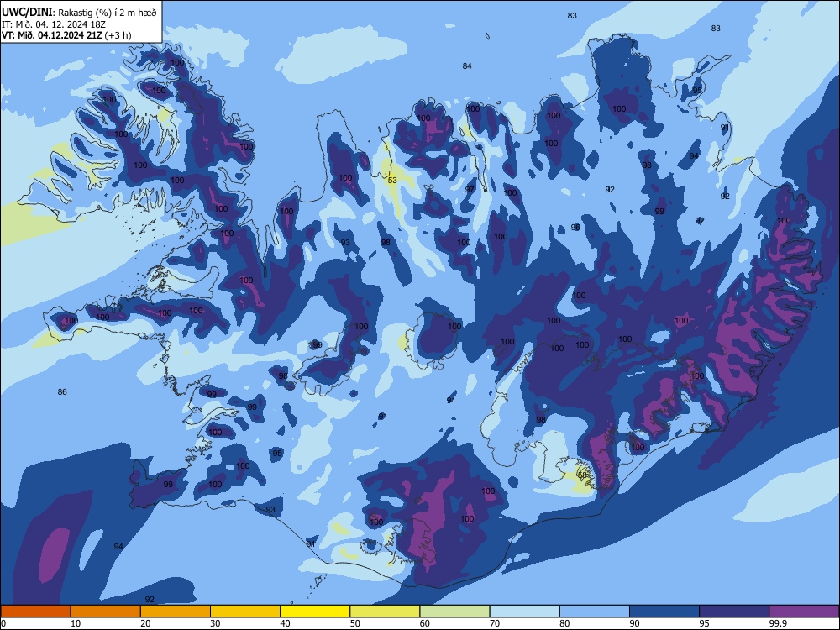
Task: Click the 30–40 golden legend swatch
Action: 245,612
